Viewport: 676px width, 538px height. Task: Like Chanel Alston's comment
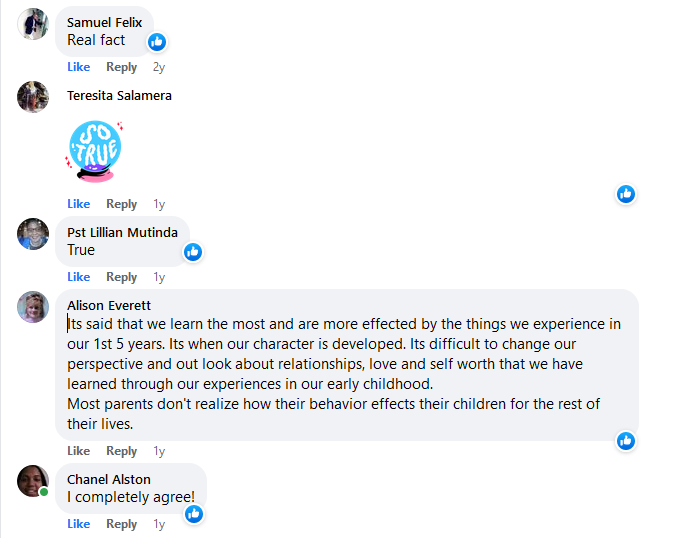coord(78,524)
